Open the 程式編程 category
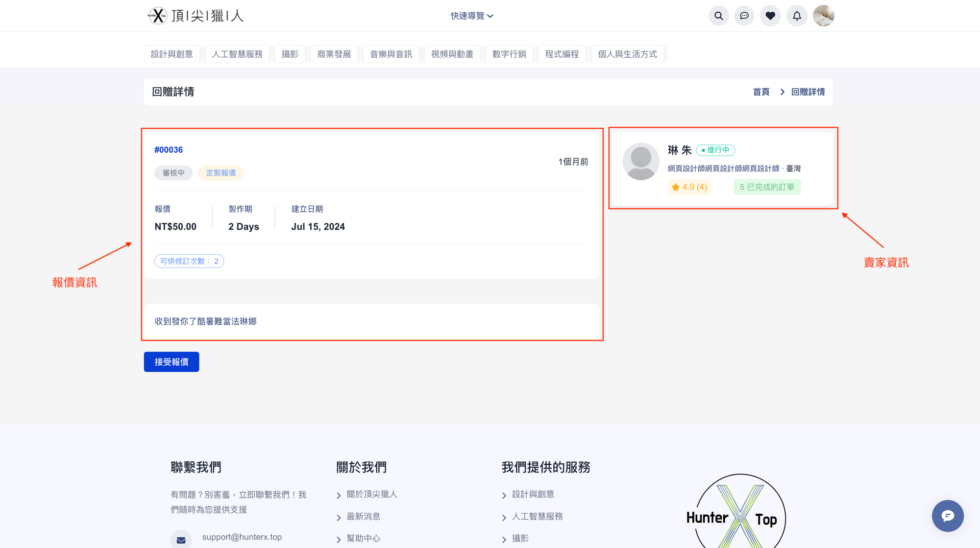 (562, 54)
